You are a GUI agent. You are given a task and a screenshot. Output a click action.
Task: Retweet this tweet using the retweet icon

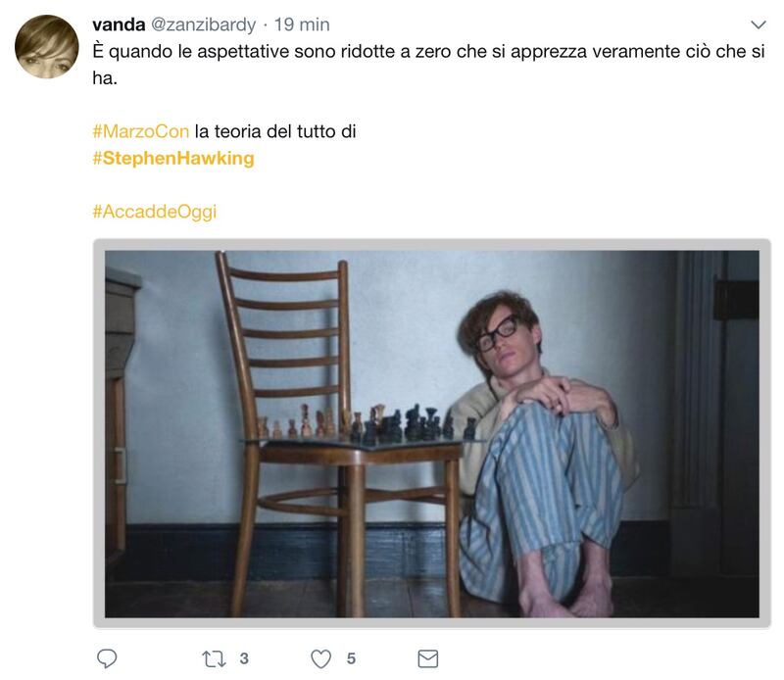pos(214,659)
